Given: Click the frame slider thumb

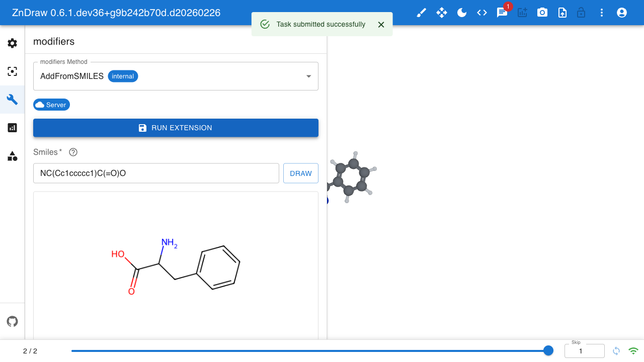Looking at the screenshot, I should (x=548, y=350).
